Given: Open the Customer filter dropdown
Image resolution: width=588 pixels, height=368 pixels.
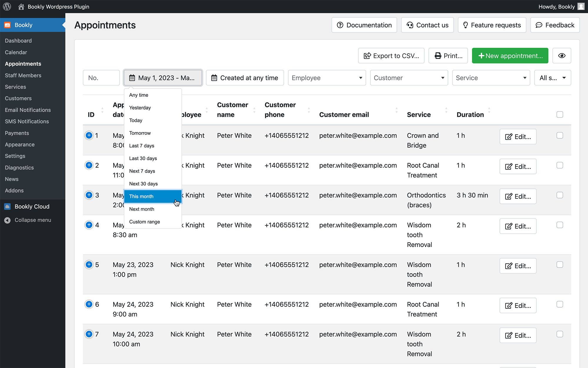Looking at the screenshot, I should pyautogui.click(x=409, y=78).
